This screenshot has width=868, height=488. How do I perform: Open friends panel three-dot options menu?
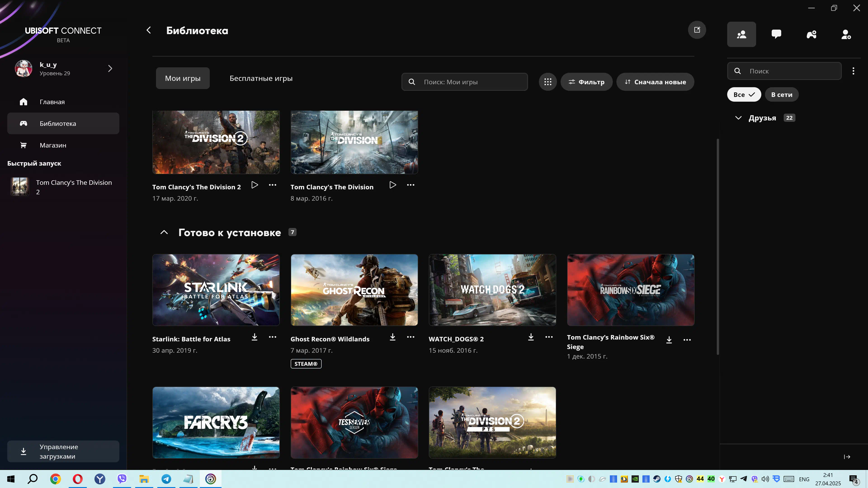[x=854, y=71]
